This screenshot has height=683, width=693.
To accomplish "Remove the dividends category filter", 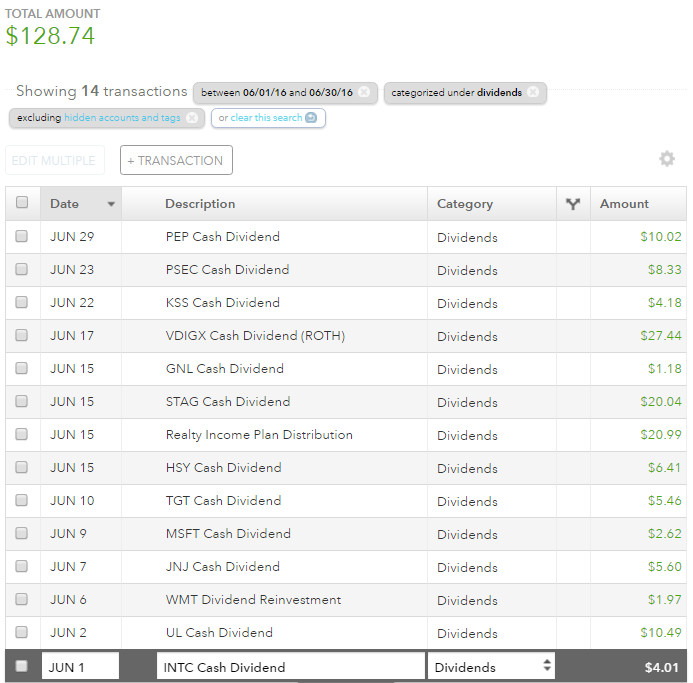I will click(x=533, y=93).
